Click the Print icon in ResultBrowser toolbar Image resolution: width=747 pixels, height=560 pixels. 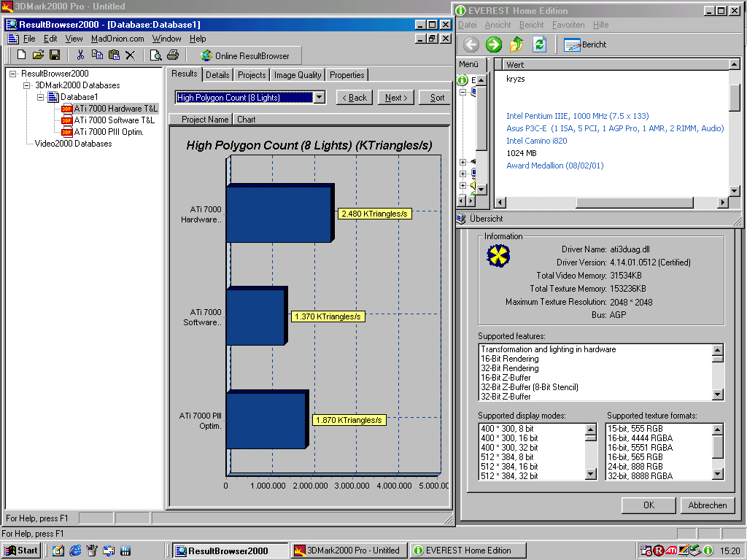[x=172, y=55]
